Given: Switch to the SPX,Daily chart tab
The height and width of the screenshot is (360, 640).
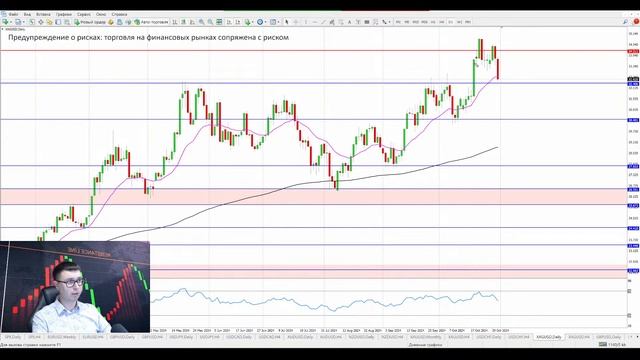Looking at the screenshot, I should point(13,337).
